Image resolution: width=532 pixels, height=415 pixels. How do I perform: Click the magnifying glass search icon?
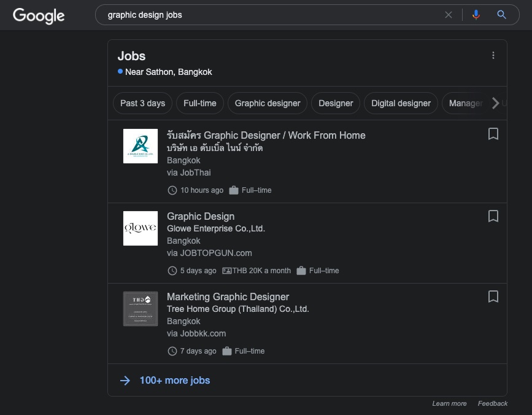501,15
